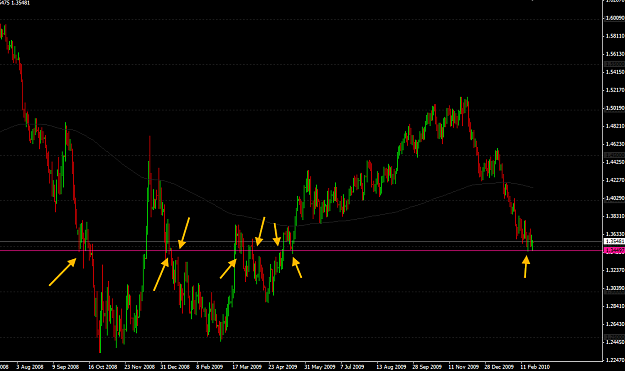This screenshot has width=625, height=371.
Task: Click the '23 Nov 2008' date label
Action: (x=139, y=367)
